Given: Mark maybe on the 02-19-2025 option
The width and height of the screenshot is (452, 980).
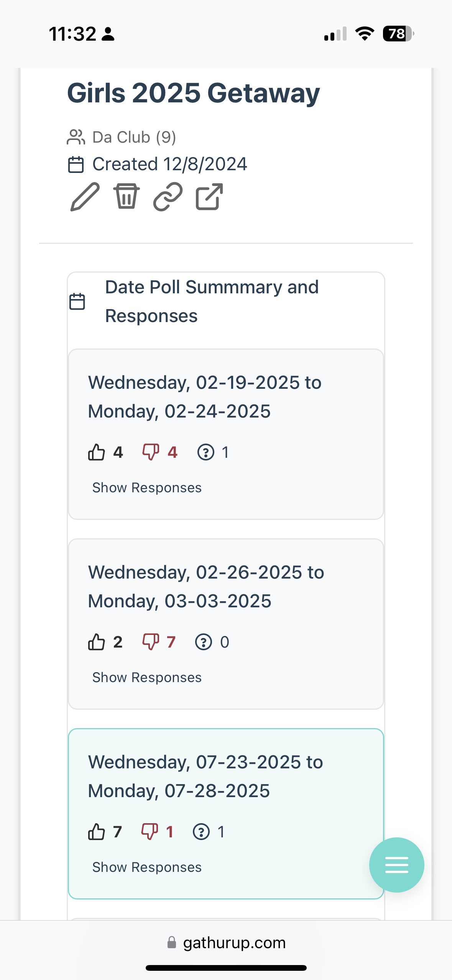Looking at the screenshot, I should click(205, 452).
